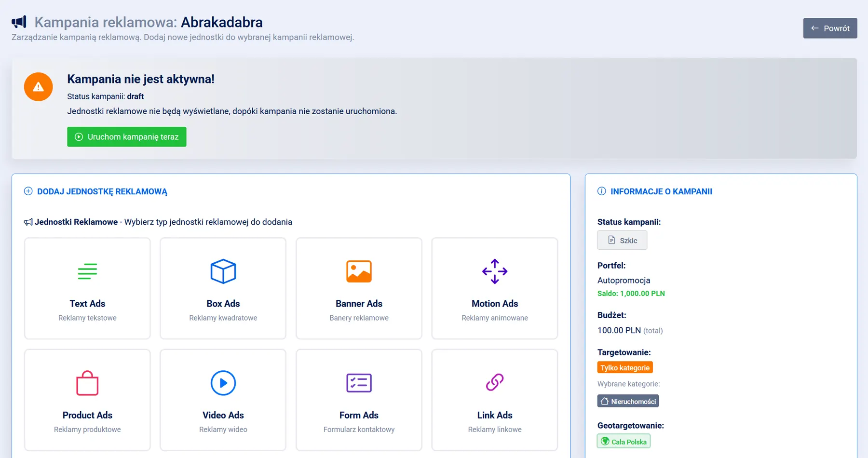The height and width of the screenshot is (458, 868).
Task: Click the info icon by Informacje o kampanii
Action: tap(602, 191)
